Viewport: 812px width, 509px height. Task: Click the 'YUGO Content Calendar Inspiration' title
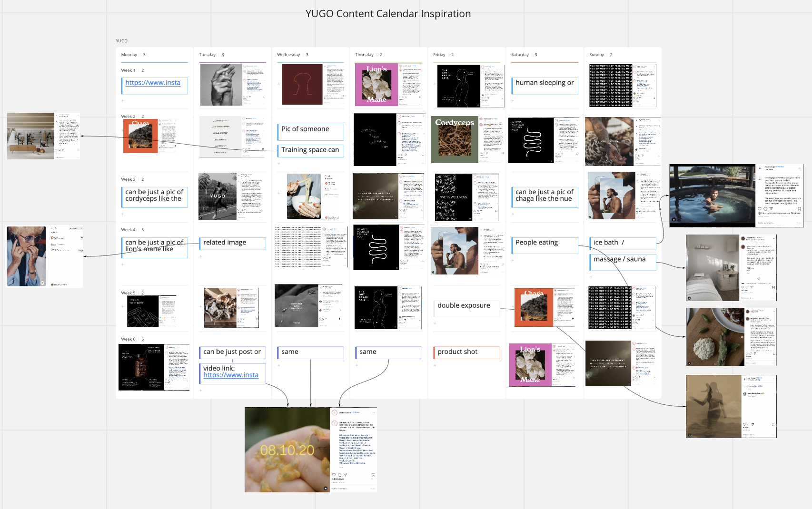388,14
